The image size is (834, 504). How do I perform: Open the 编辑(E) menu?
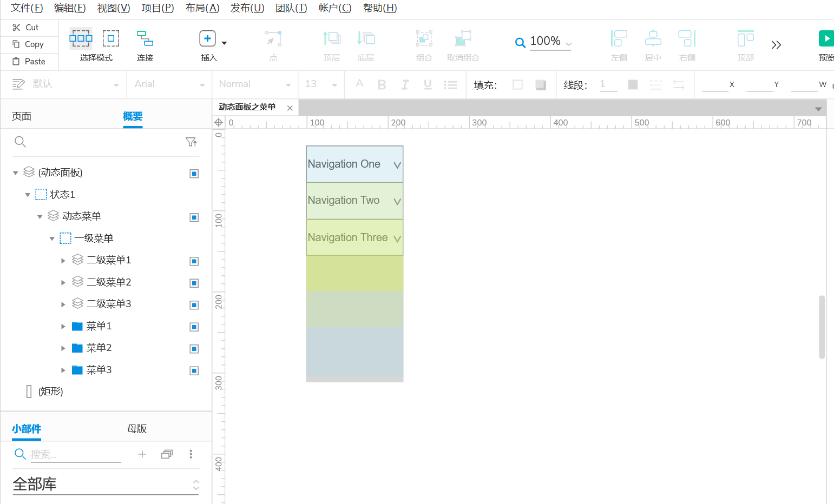click(70, 8)
